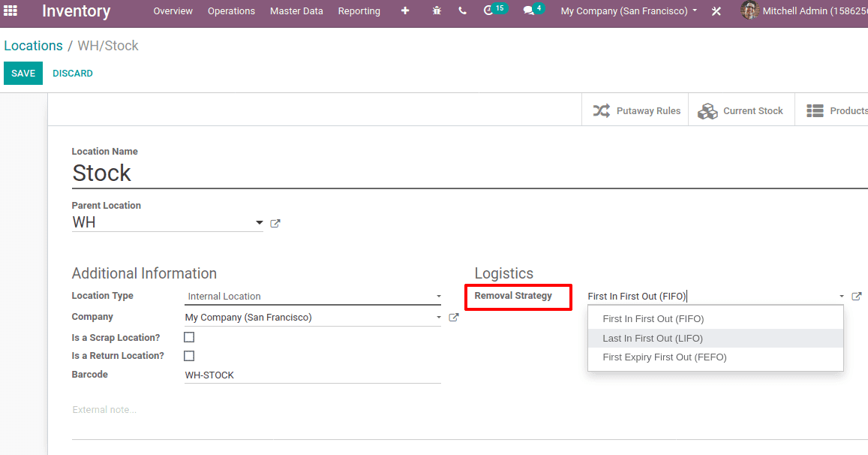Select Last In First Out (LIFO) option
The width and height of the screenshot is (868, 455).
point(715,338)
